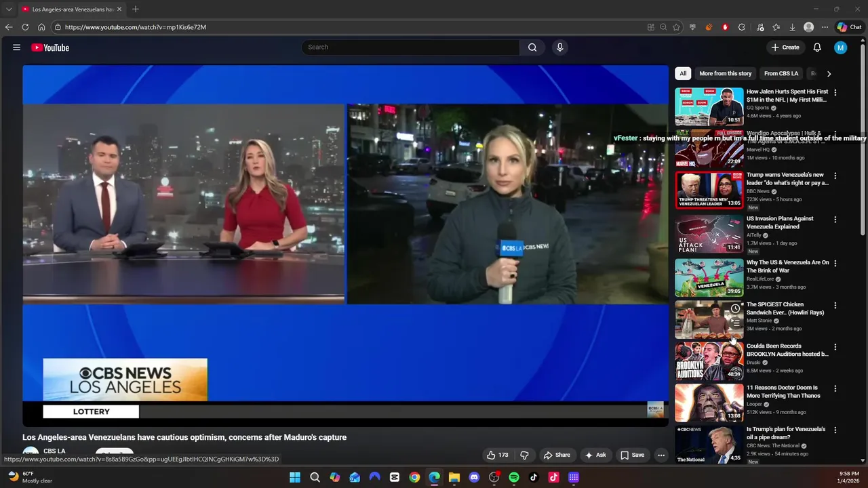Click the Create button
This screenshot has width=868, height=488.
pyautogui.click(x=785, y=47)
